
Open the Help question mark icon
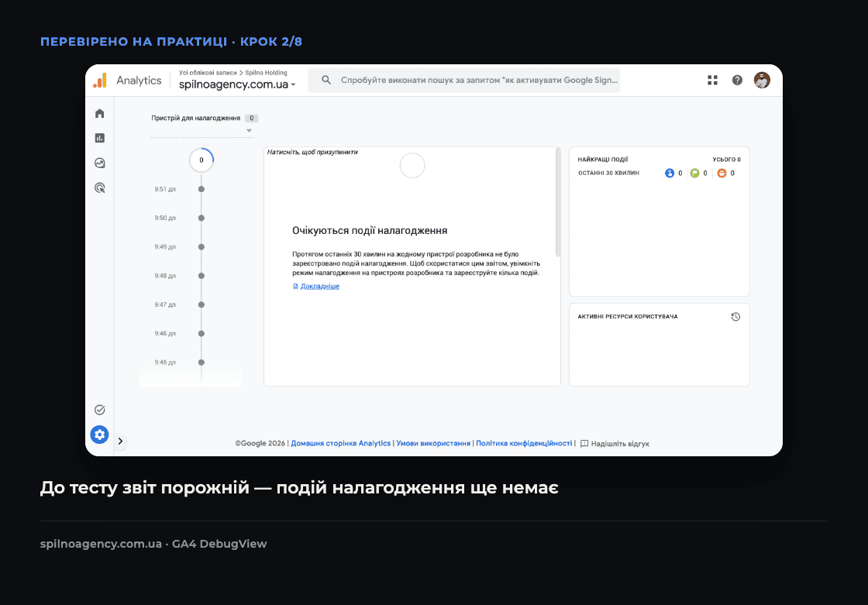[x=737, y=81]
